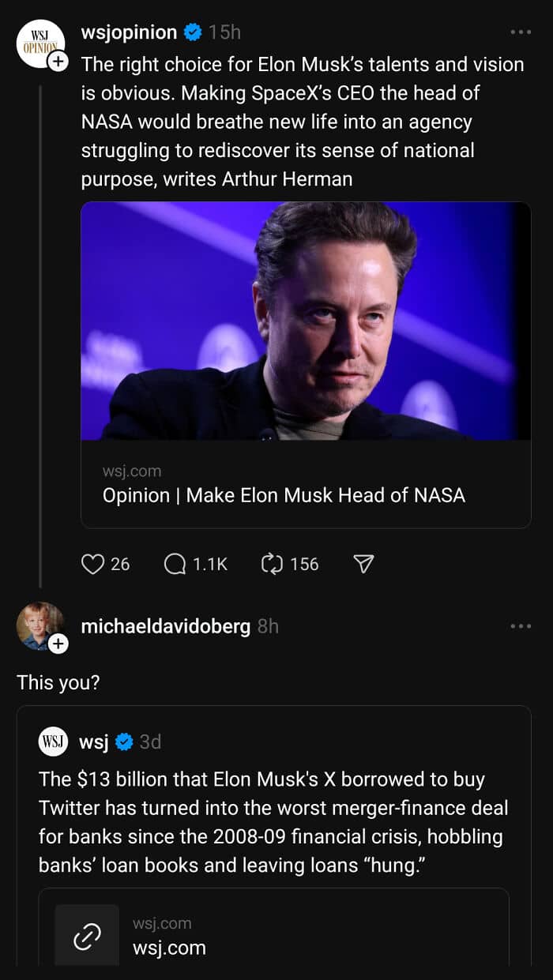Open more options for the wsjopinion post
The height and width of the screenshot is (980, 553).
pyautogui.click(x=521, y=32)
